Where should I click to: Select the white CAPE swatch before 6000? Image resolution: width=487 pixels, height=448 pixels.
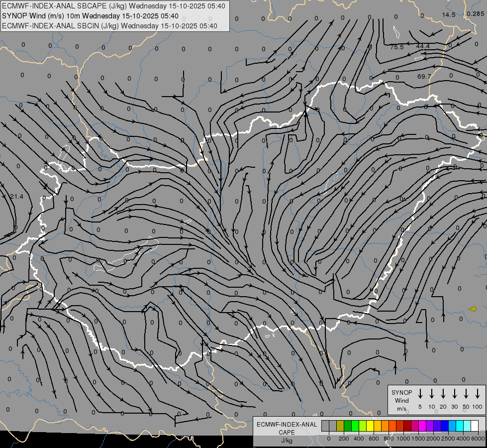475,426
